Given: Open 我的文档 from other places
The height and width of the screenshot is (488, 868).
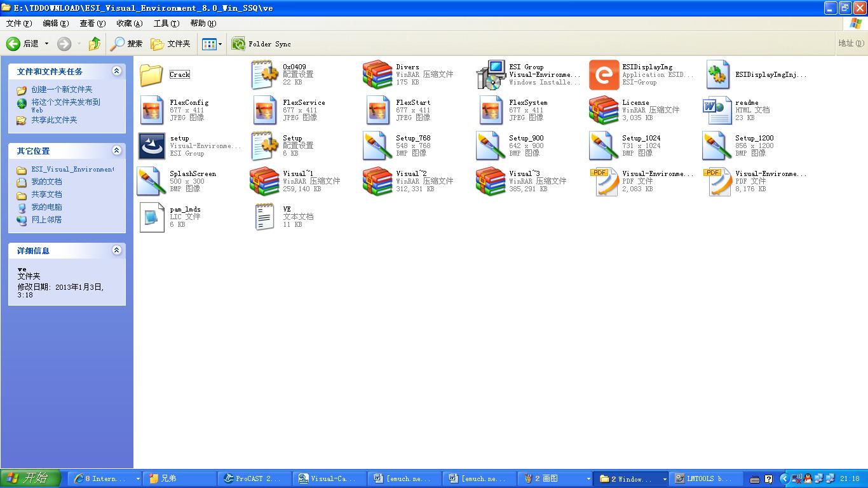Looking at the screenshot, I should [46, 182].
